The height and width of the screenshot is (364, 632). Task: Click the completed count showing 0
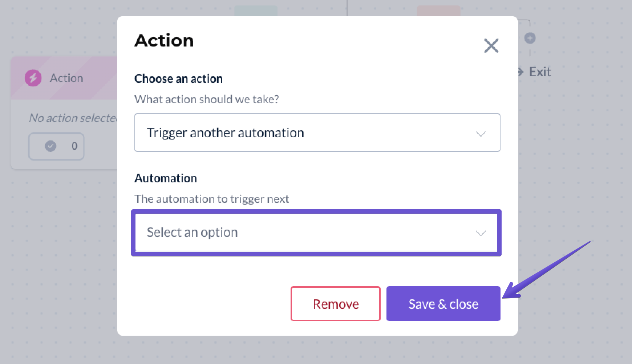[74, 146]
